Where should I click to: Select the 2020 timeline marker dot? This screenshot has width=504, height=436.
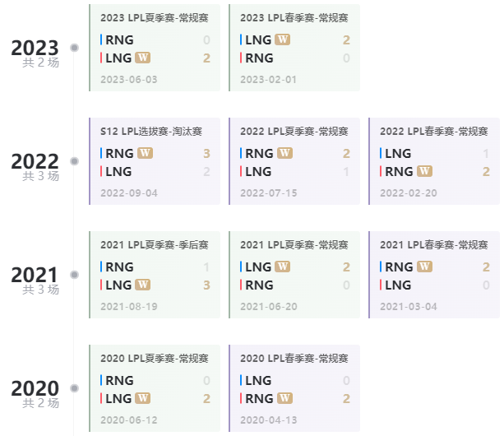pos(75,388)
